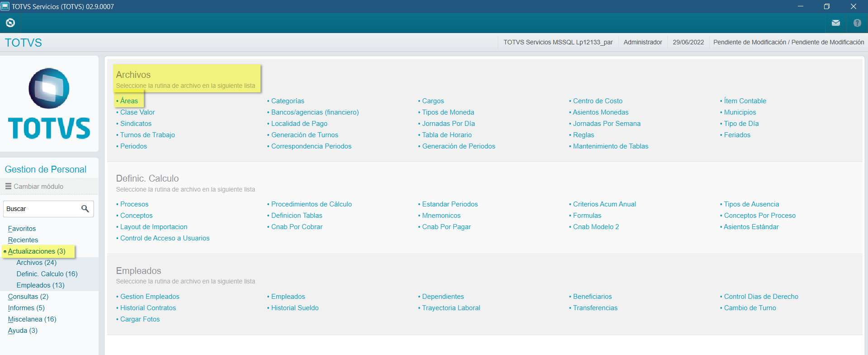Open Trayectoria Laboral
Screen dimensions: 868x355
[x=451, y=308]
